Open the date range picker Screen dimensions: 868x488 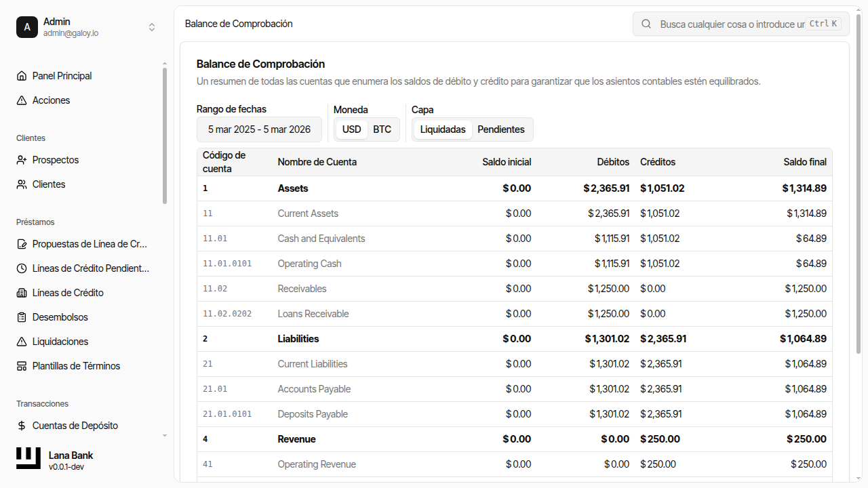click(x=259, y=129)
